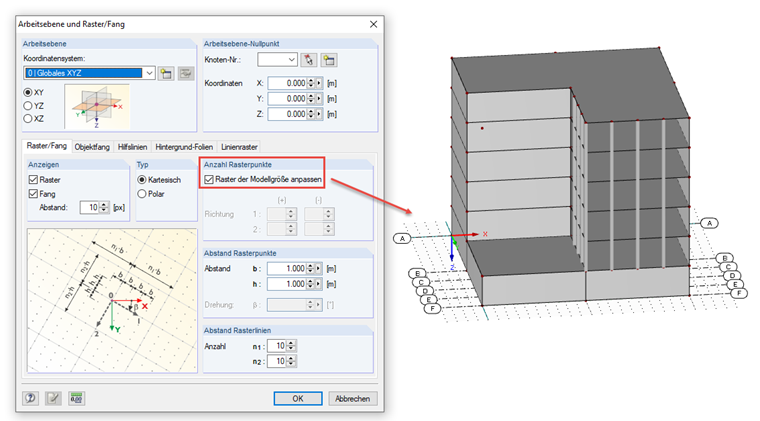
Task: Select the YZ work plane radio button
Action: [x=28, y=106]
